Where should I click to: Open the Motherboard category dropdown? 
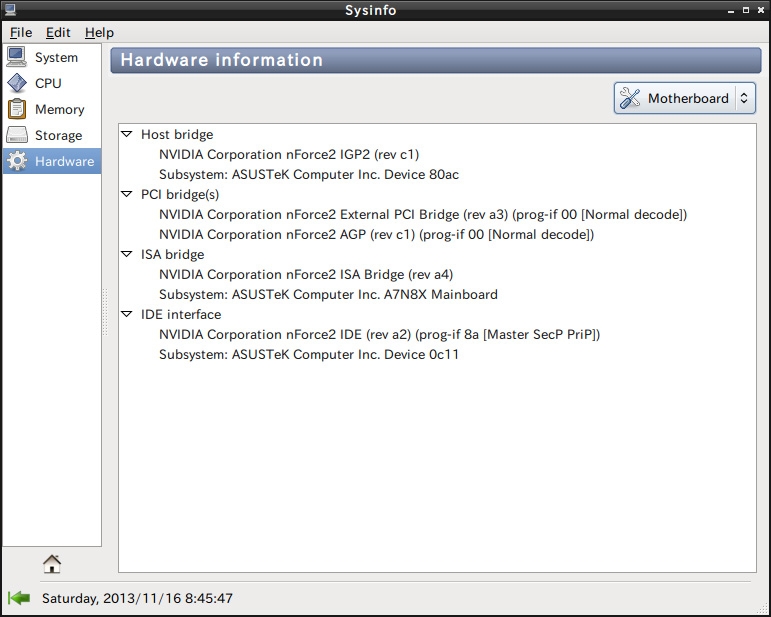684,98
